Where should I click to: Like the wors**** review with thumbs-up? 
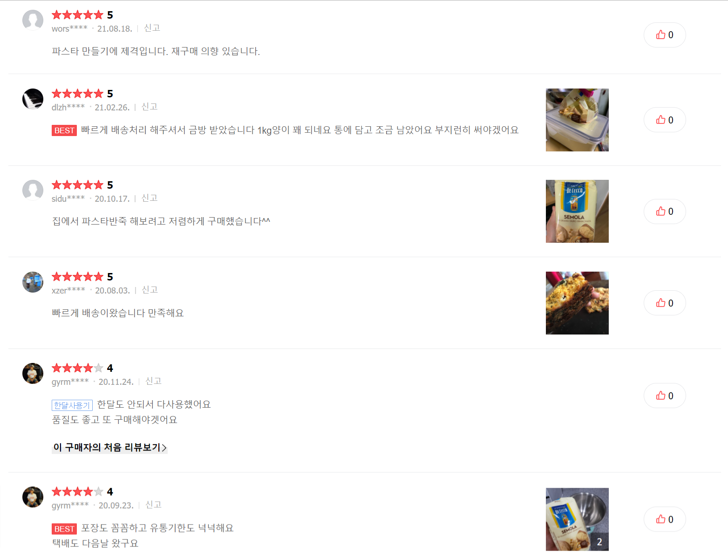[665, 35]
